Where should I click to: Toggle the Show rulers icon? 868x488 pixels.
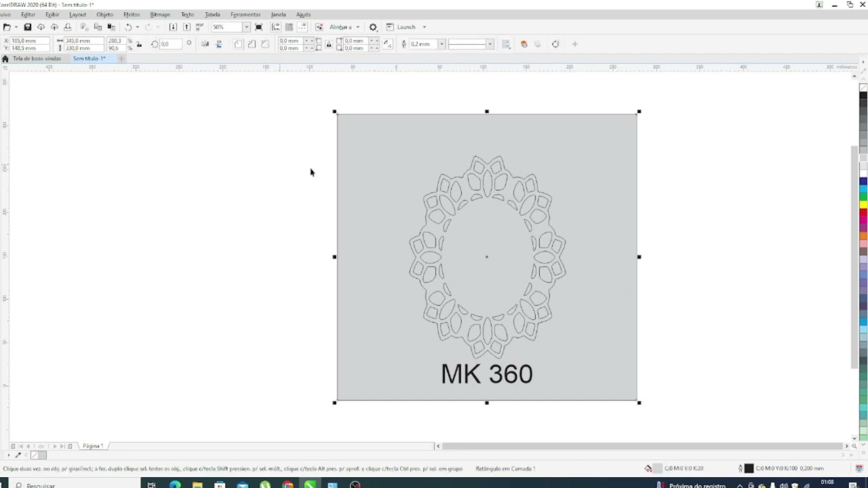[275, 27]
